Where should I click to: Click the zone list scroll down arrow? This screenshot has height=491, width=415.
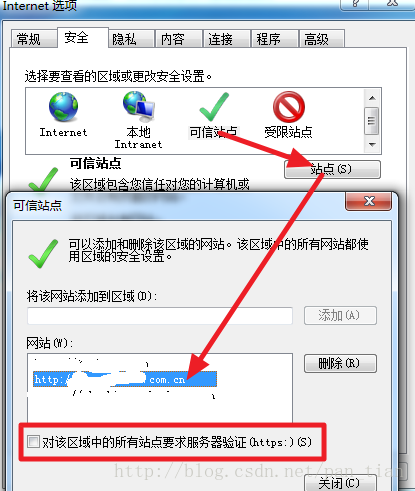tap(372, 145)
